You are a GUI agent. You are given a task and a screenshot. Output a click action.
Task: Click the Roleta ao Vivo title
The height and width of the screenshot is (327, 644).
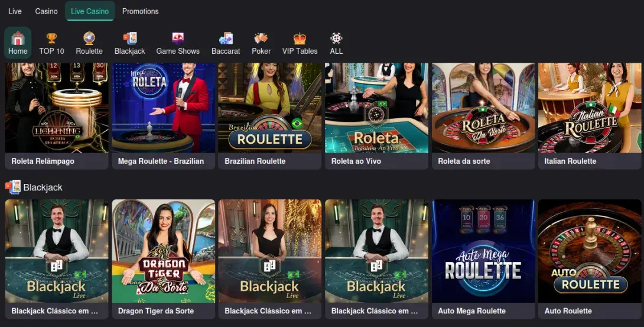(356, 161)
